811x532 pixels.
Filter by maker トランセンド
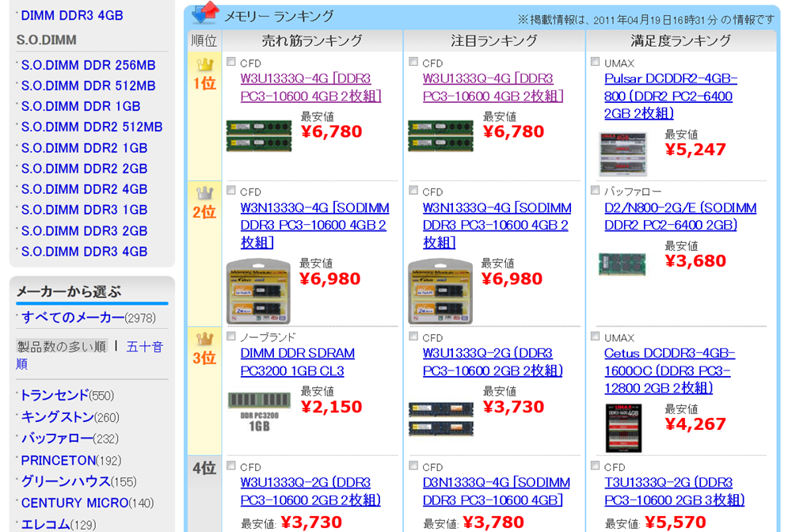(x=55, y=396)
